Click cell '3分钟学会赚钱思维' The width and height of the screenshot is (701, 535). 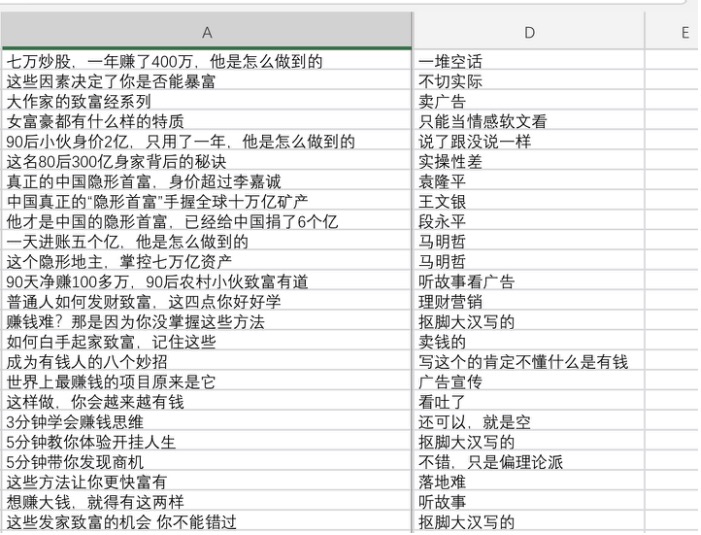(207, 421)
